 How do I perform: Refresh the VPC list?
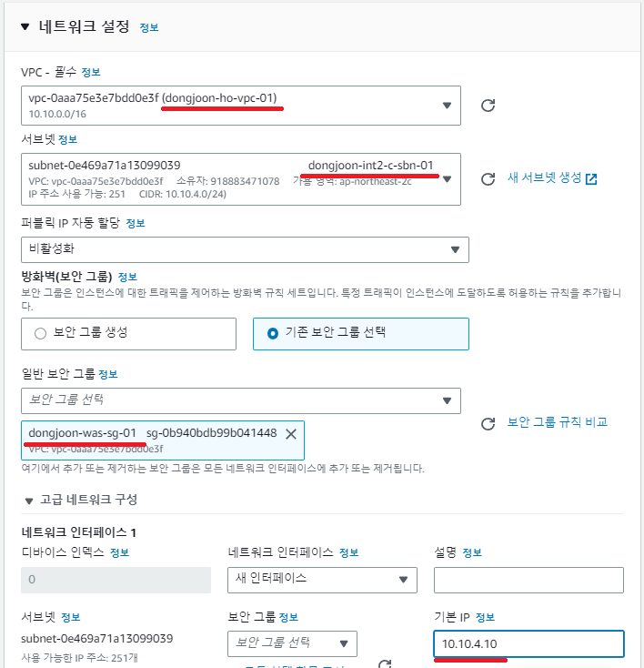[488, 106]
